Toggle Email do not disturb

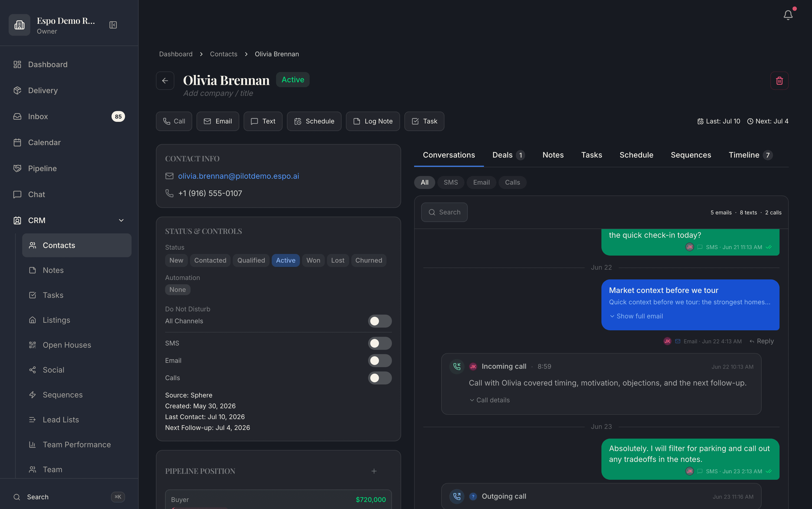tap(379, 361)
